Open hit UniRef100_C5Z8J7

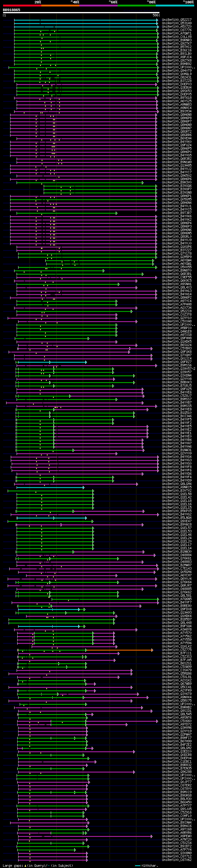tap(176, 396)
